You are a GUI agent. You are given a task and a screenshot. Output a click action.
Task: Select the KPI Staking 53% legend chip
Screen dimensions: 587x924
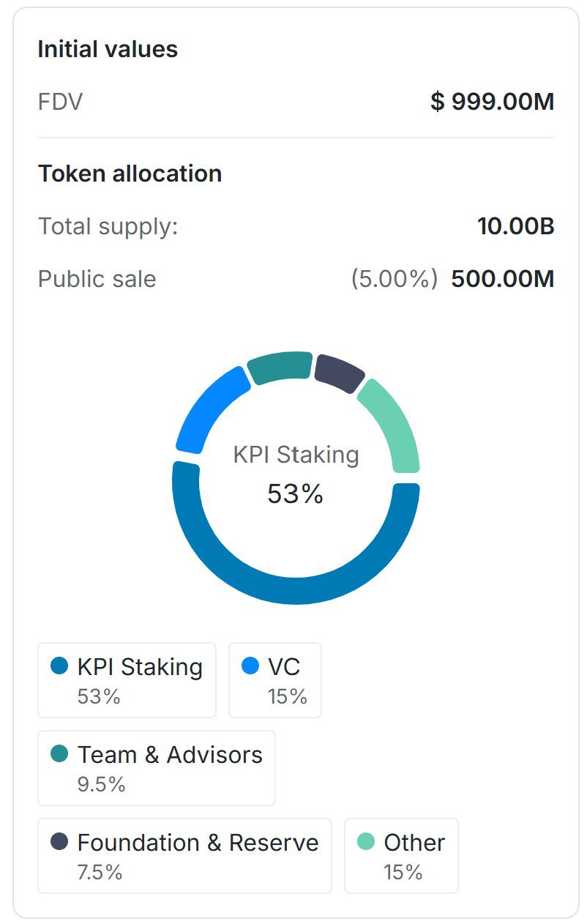pyautogui.click(x=127, y=680)
